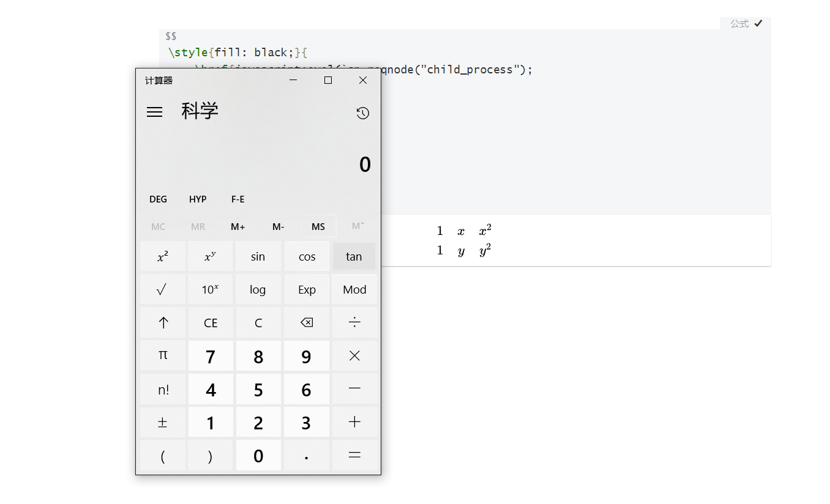Click the divide operator key
The width and height of the screenshot is (830, 504).
click(x=354, y=322)
